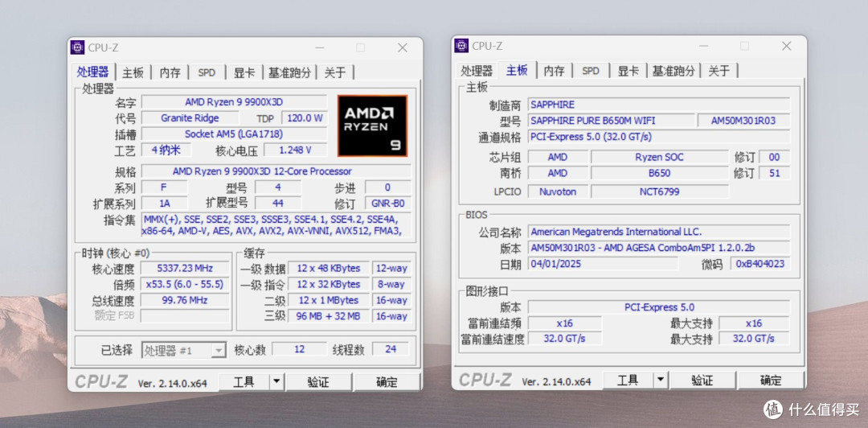Click the bus speed value 99.76 MHz
This screenshot has width=868, height=428.
coord(185,300)
